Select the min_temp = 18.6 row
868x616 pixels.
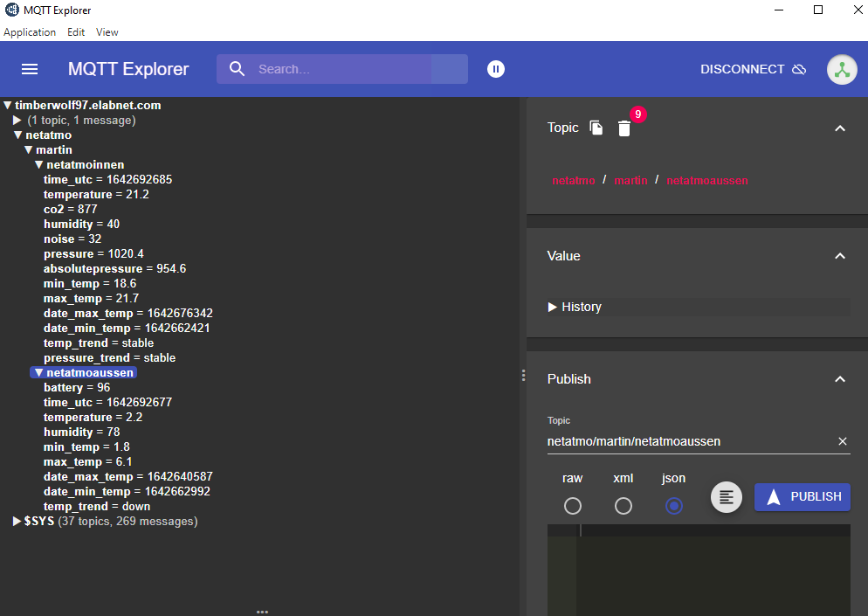click(90, 284)
